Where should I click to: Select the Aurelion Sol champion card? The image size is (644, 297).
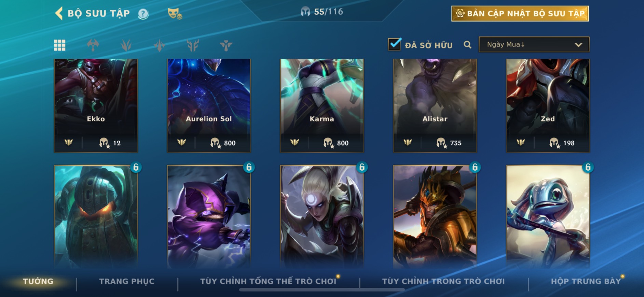tap(209, 105)
